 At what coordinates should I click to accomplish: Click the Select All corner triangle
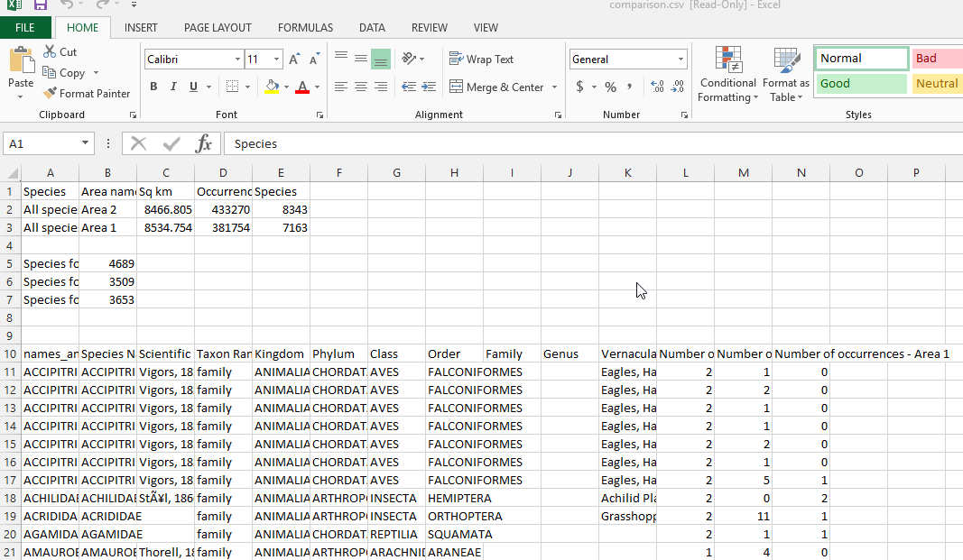pyautogui.click(x=12, y=173)
